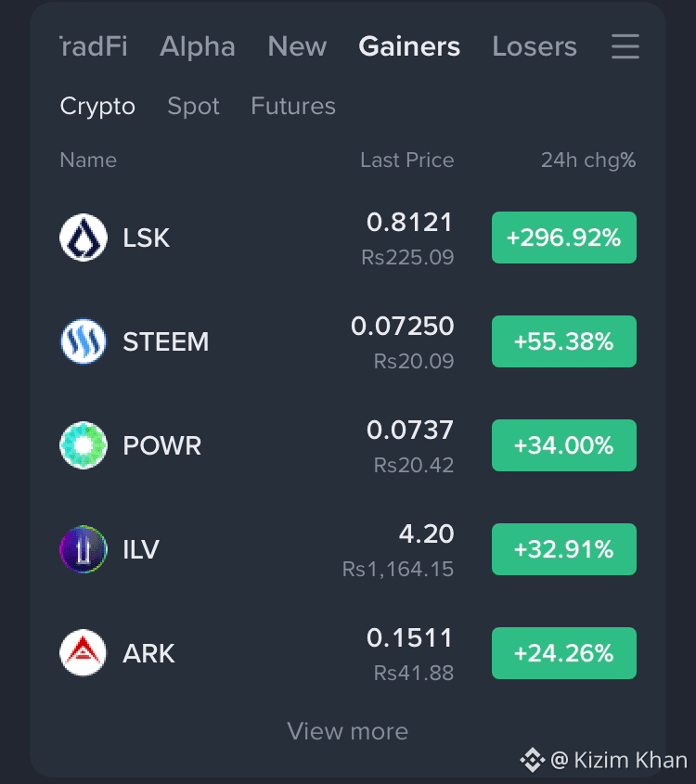
Task: Open View more link
Action: 347,731
